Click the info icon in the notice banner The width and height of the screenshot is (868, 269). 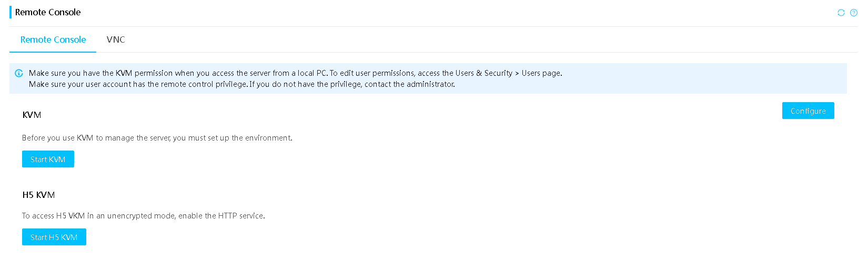[19, 73]
